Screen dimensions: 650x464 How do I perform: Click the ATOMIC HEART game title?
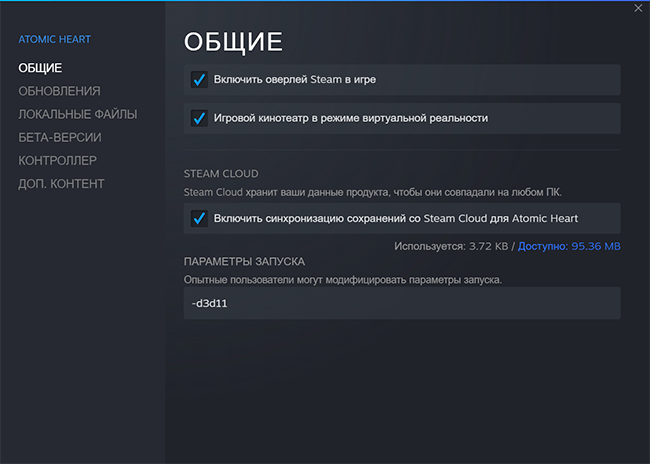[54, 39]
